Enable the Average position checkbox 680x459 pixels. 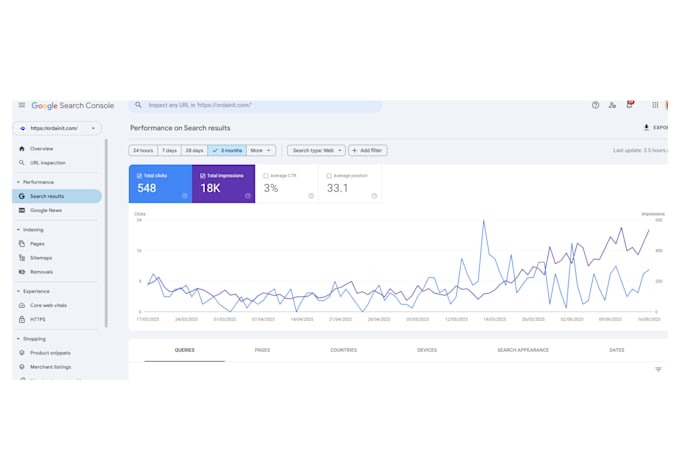tap(329, 176)
